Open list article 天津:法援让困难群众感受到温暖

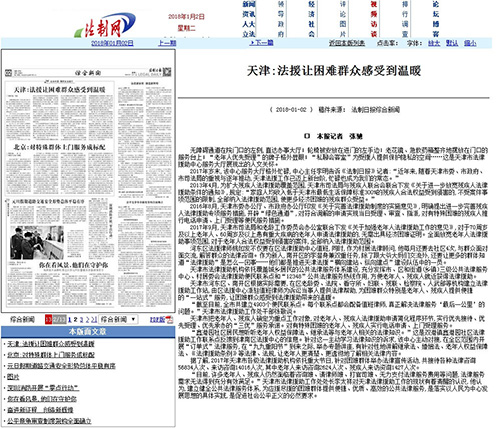[51, 344]
